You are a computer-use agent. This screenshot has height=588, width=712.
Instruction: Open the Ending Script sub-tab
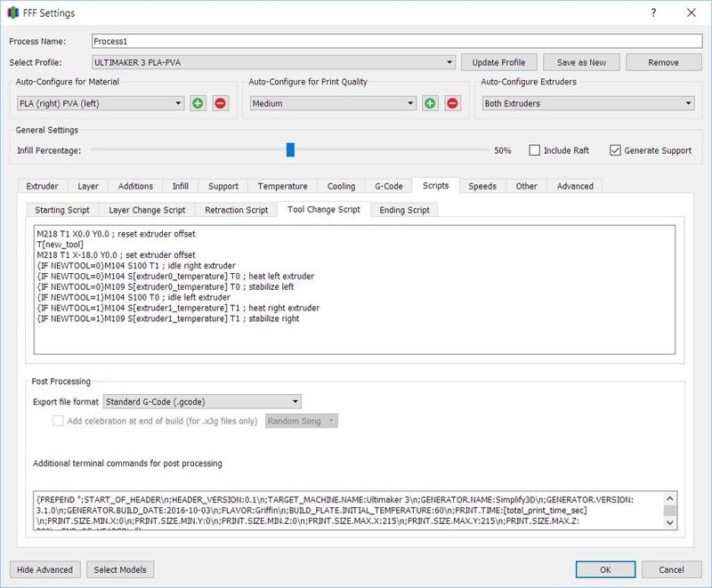click(404, 210)
